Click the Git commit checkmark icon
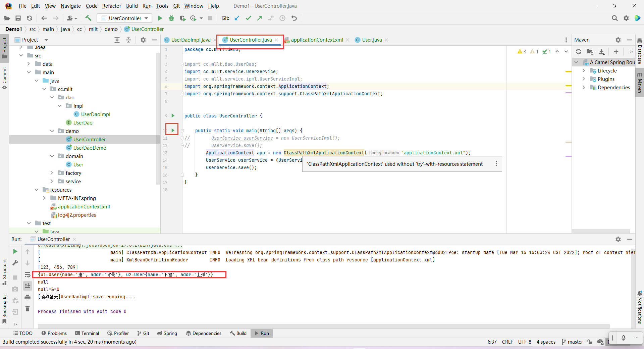Viewport: 644px width, 349px height. pyautogui.click(x=249, y=18)
